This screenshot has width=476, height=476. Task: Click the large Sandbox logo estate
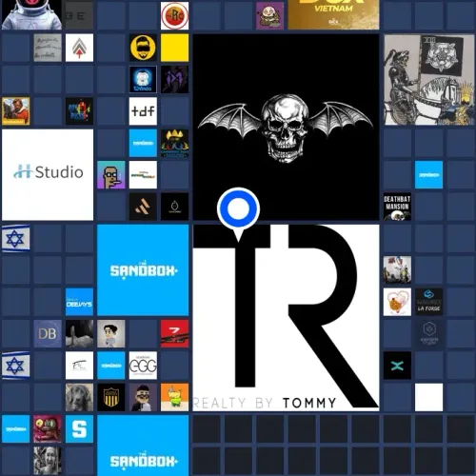point(143,270)
